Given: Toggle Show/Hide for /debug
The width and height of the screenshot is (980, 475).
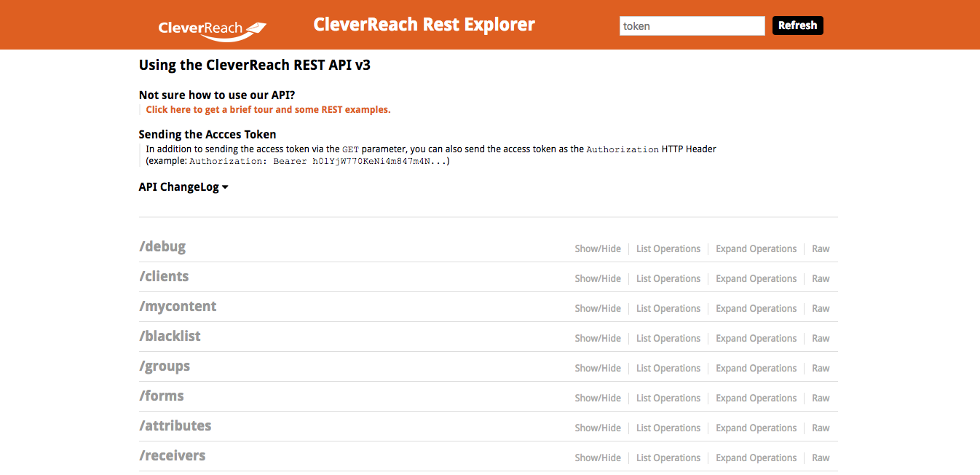Looking at the screenshot, I should click(598, 248).
